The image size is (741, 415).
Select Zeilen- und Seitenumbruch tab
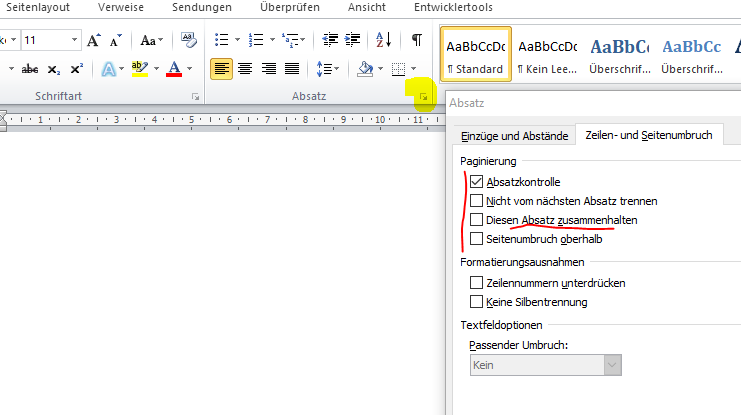(649, 135)
